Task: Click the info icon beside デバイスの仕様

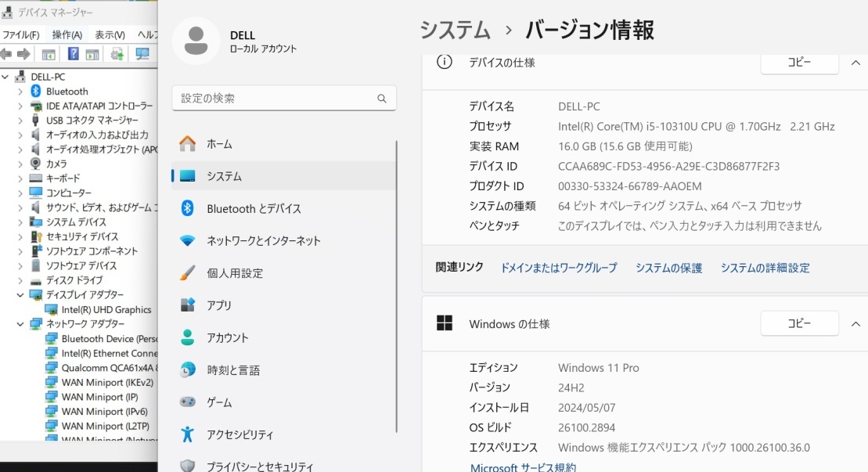Action: point(444,62)
